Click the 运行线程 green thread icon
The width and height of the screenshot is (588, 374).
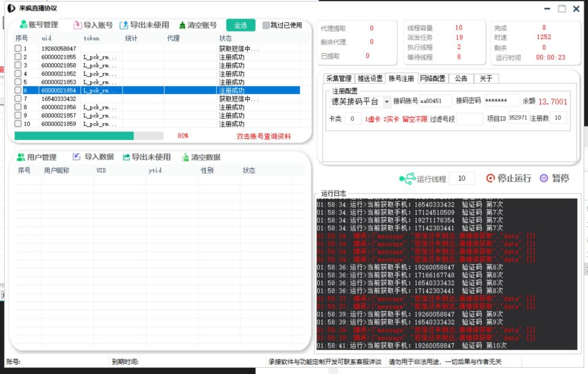[x=407, y=179]
